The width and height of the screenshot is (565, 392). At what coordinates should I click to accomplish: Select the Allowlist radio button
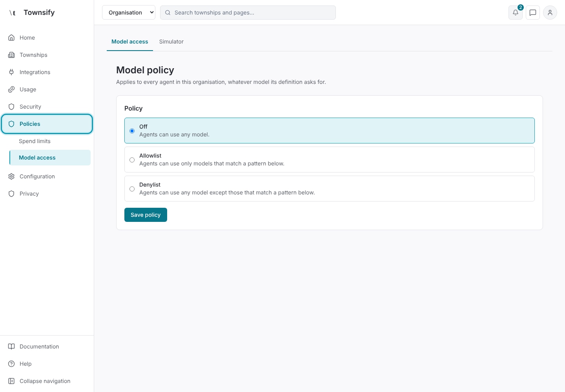point(132,160)
